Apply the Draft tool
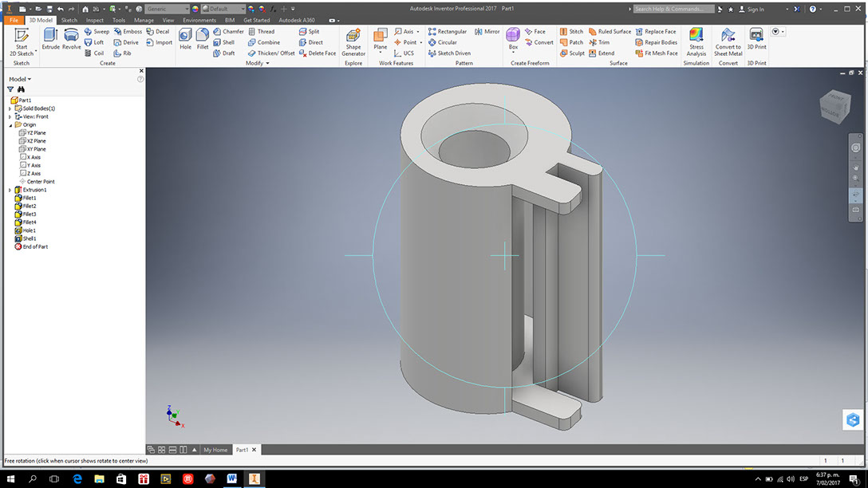The height and width of the screenshot is (488, 868). point(224,53)
